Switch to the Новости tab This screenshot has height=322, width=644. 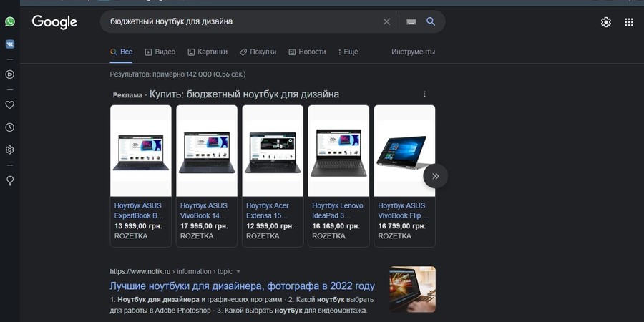(x=307, y=52)
